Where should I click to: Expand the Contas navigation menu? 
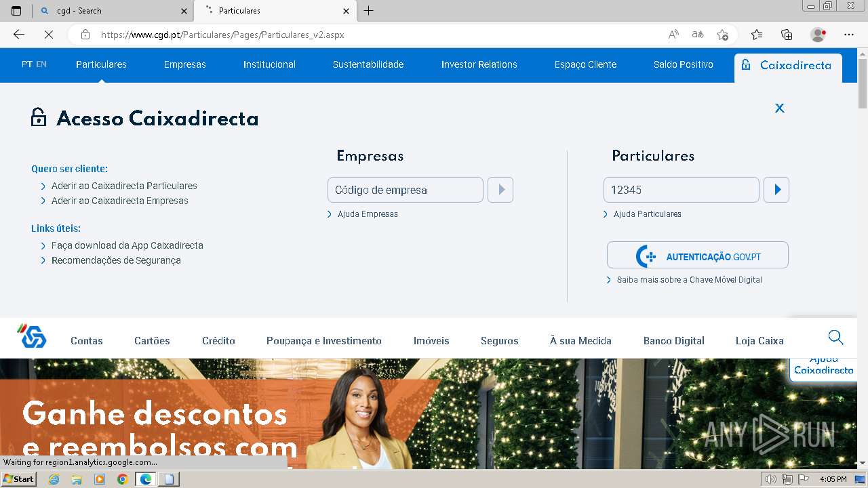[87, 341]
